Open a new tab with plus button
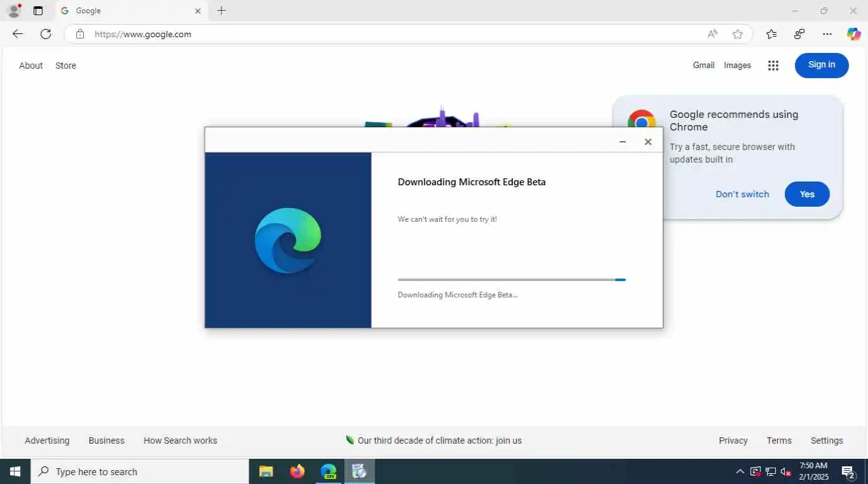This screenshot has height=484, width=868. coord(221,11)
